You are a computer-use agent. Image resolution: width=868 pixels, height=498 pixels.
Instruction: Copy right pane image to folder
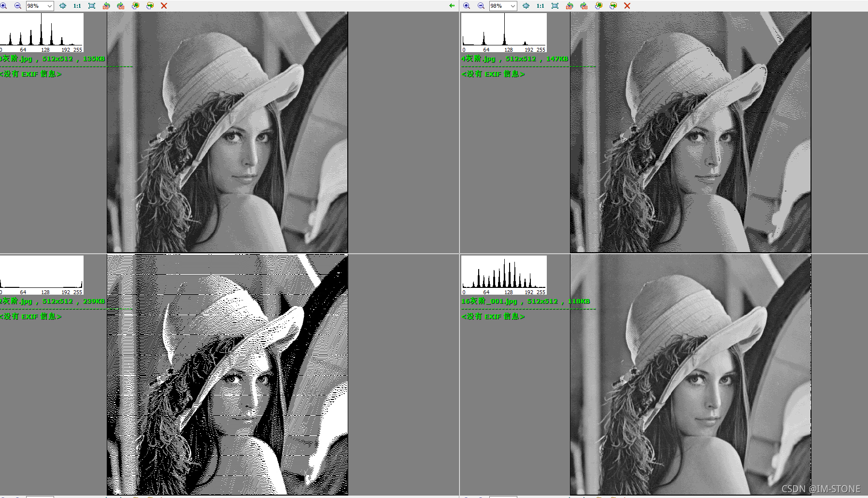click(598, 6)
